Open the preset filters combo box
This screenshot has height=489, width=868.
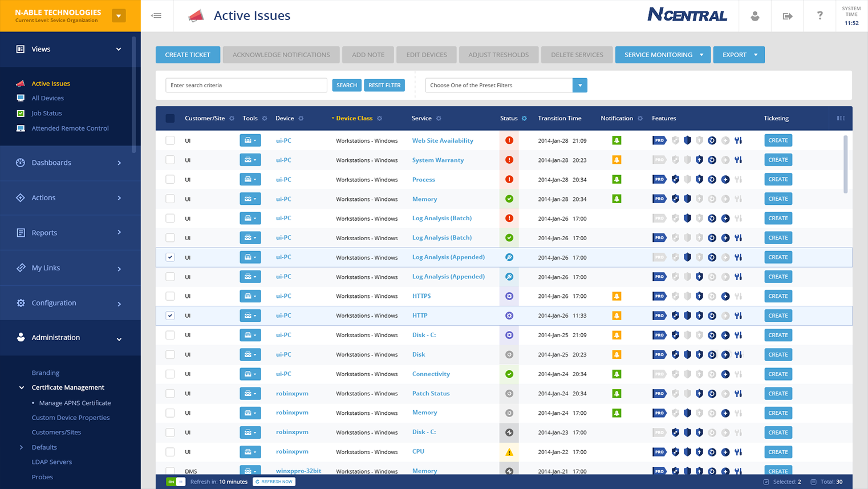[506, 85]
